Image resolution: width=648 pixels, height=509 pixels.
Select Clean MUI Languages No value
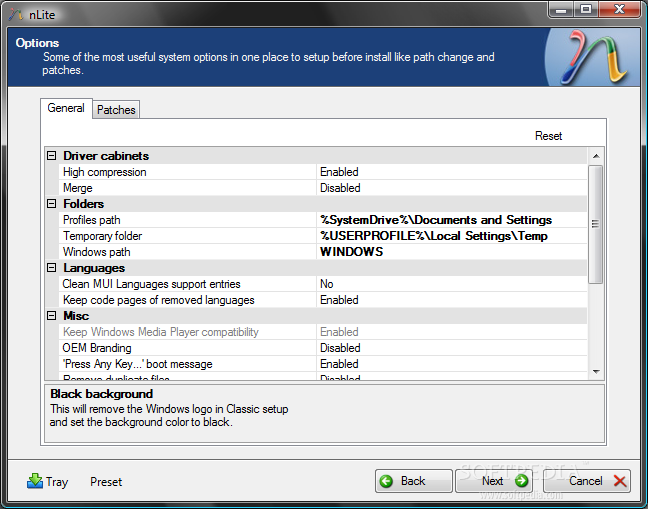452,284
